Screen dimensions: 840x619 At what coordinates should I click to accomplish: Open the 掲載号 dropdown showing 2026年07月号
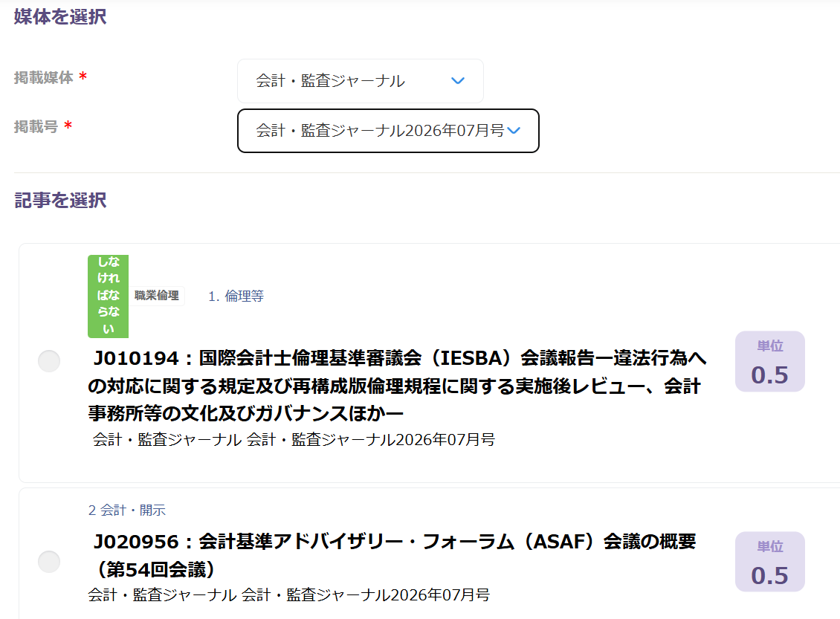(388, 131)
